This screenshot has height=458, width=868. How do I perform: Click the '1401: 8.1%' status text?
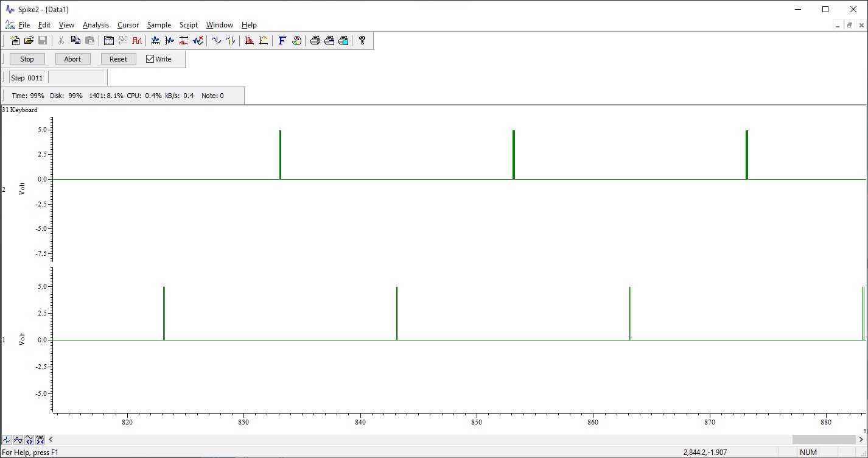(x=106, y=96)
